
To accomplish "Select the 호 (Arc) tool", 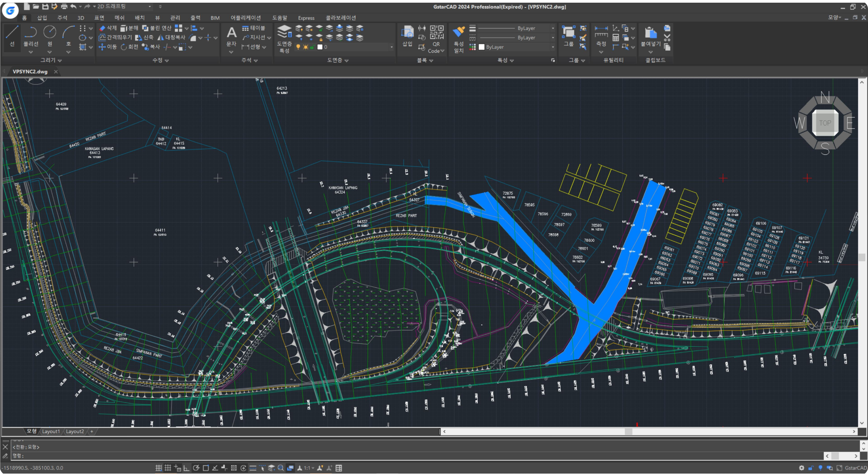I will 68,36.
